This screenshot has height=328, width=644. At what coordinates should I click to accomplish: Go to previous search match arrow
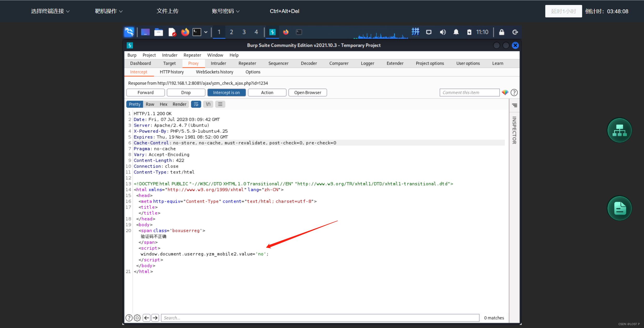tap(147, 318)
